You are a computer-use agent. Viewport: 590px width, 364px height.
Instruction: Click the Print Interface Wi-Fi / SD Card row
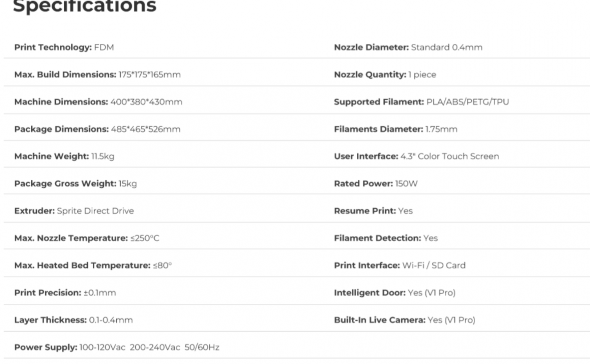click(400, 266)
